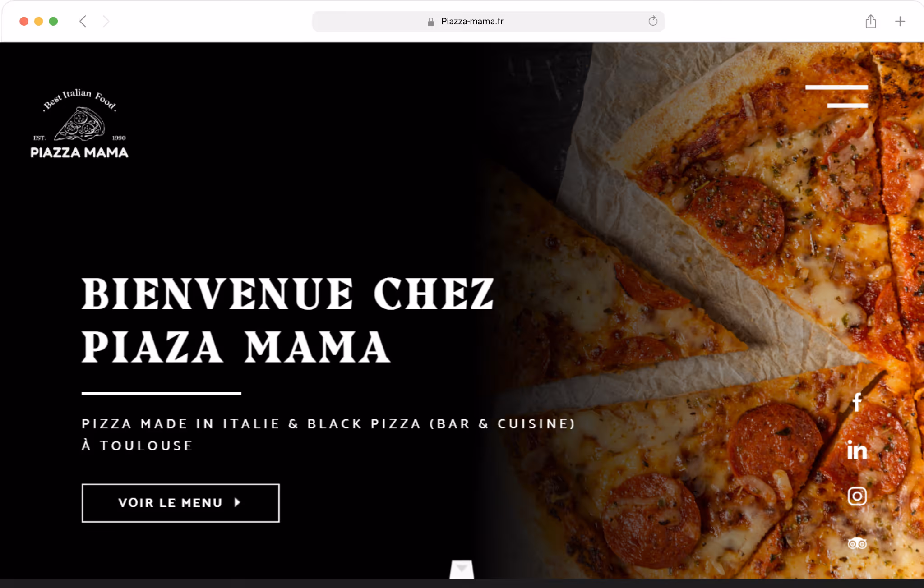924x588 pixels.
Task: Open the TripAdvisor owl icon
Action: (x=857, y=543)
